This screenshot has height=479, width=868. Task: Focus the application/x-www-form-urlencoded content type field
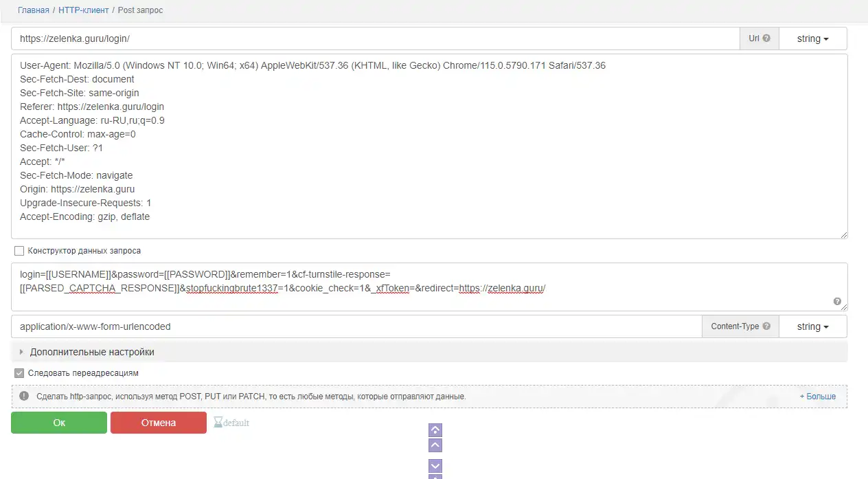(356, 326)
